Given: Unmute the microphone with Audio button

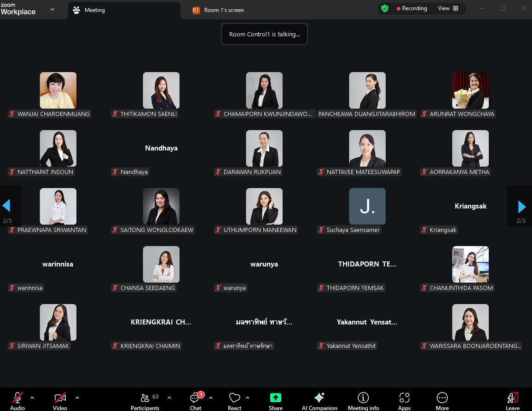Looking at the screenshot, I should tap(17, 401).
